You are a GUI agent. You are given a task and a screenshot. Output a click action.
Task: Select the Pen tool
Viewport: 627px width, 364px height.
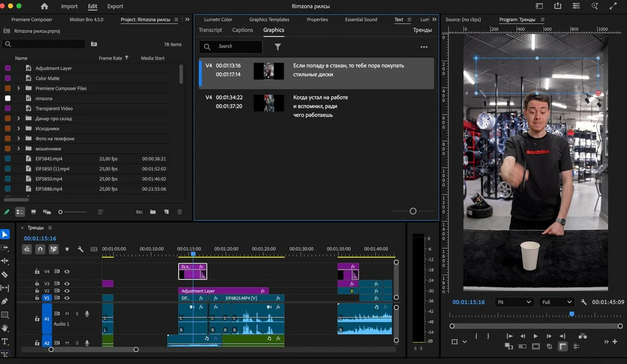coord(5,301)
